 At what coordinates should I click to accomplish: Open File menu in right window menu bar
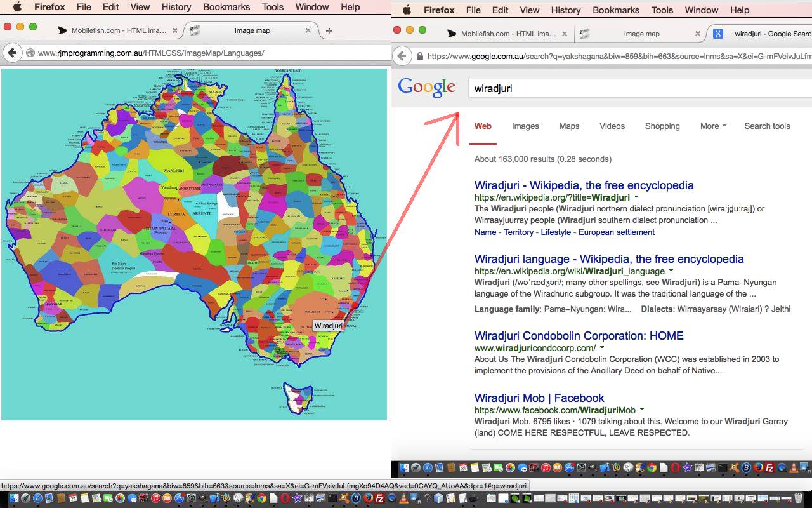tap(473, 10)
